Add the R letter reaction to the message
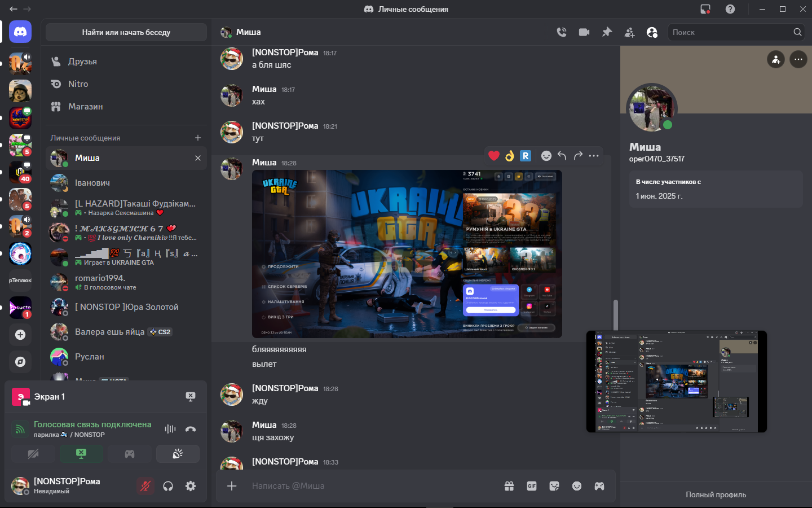812x508 pixels. (x=526, y=156)
